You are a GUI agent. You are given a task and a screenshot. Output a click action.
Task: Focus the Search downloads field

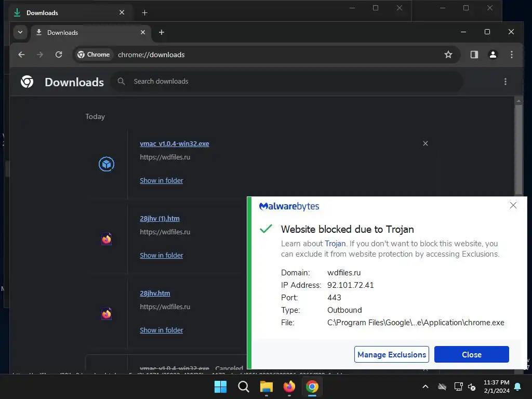(x=287, y=82)
